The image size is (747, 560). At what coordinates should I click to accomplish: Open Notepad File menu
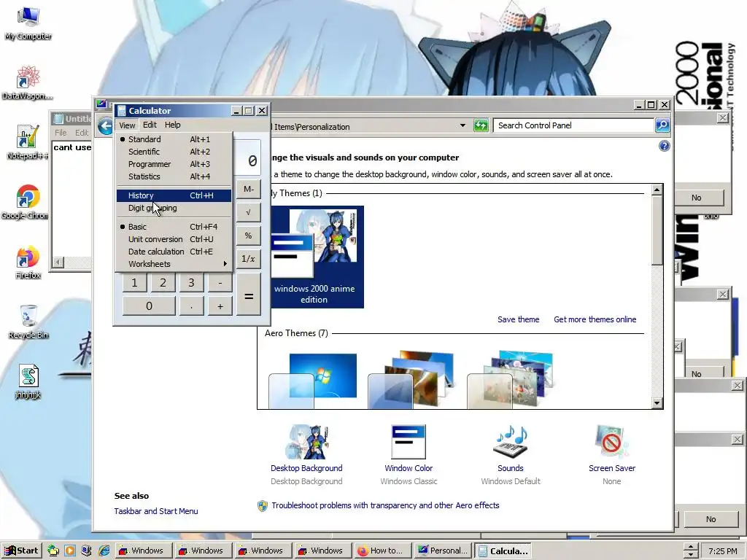61,133
